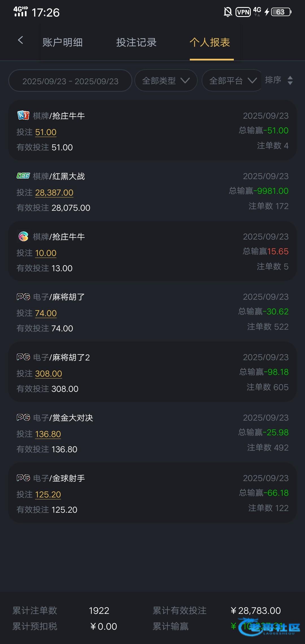The image size is (305, 644).
Task: Tap the LEG logo on 红黑大战 record
Action: tap(23, 176)
